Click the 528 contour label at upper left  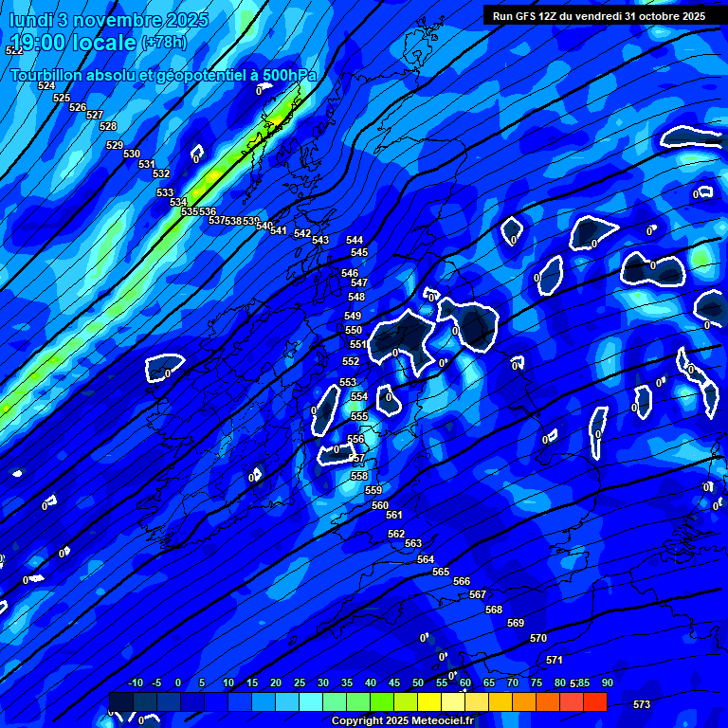point(108,126)
